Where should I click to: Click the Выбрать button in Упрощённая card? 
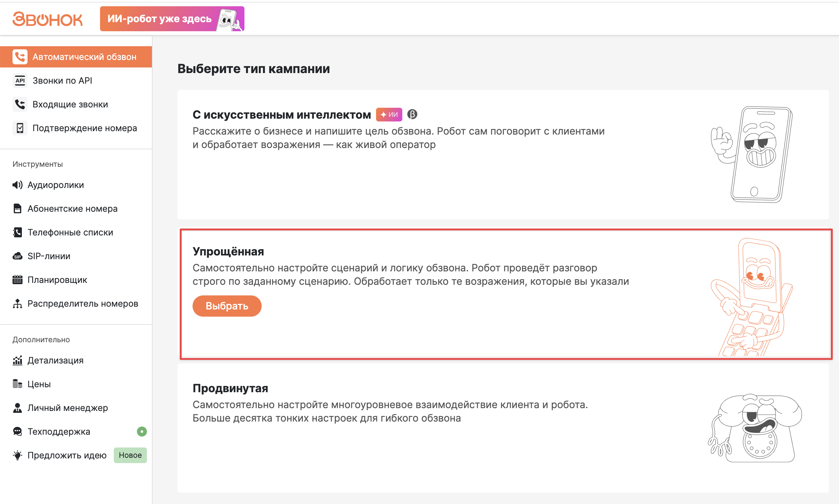click(227, 306)
